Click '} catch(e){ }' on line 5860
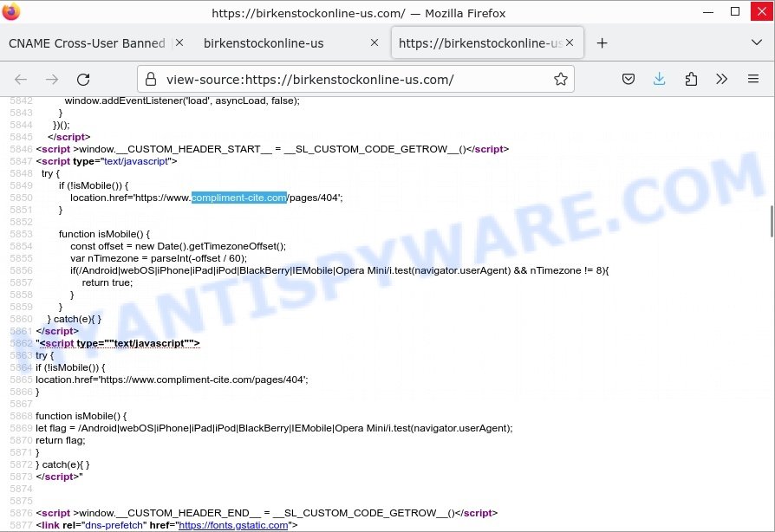The height and width of the screenshot is (532, 775). click(75, 319)
